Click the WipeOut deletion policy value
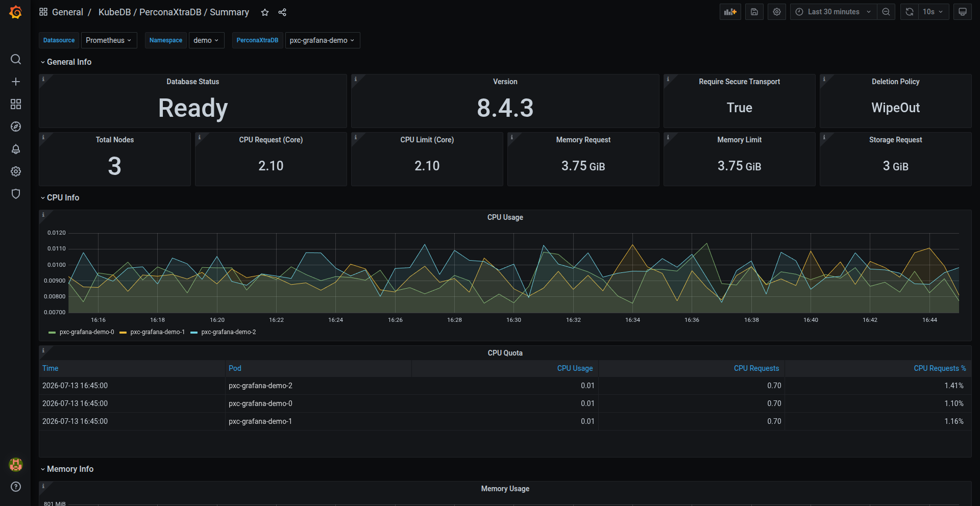 point(896,108)
